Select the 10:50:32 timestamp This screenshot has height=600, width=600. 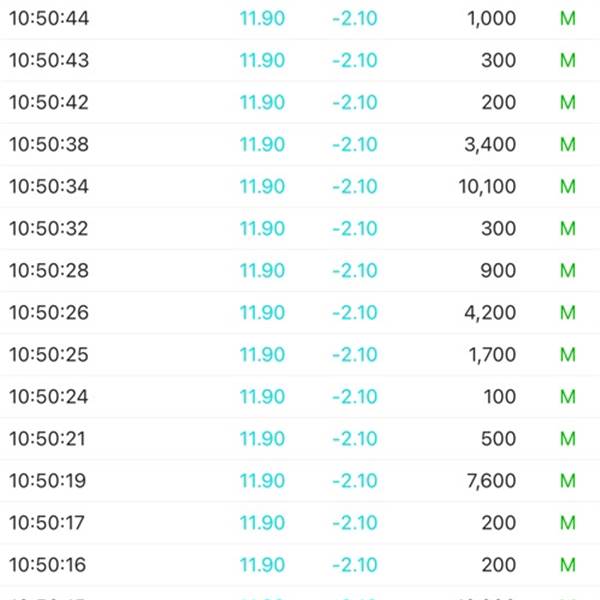pos(49,228)
